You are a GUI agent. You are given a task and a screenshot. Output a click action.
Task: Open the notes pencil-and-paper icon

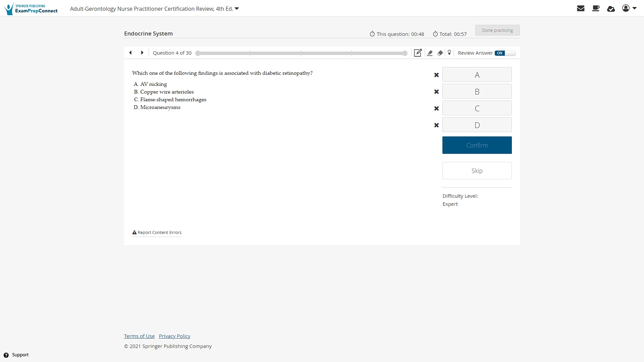tap(418, 53)
